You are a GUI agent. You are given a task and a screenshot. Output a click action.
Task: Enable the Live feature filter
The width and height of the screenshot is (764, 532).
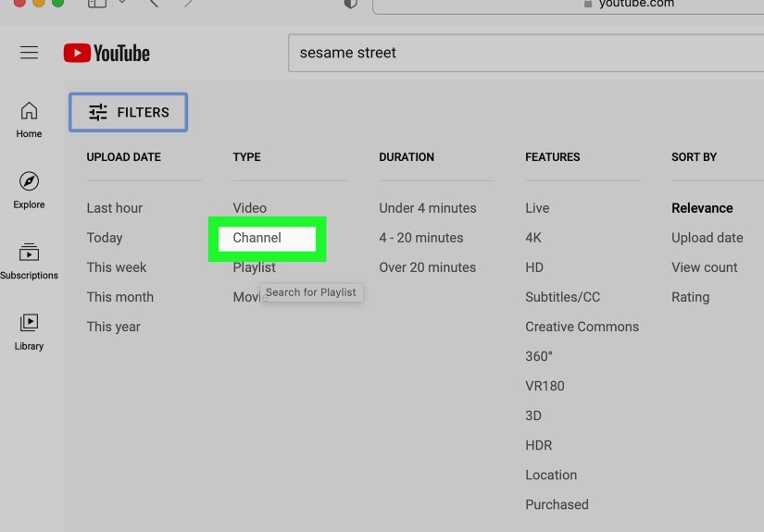coord(537,208)
